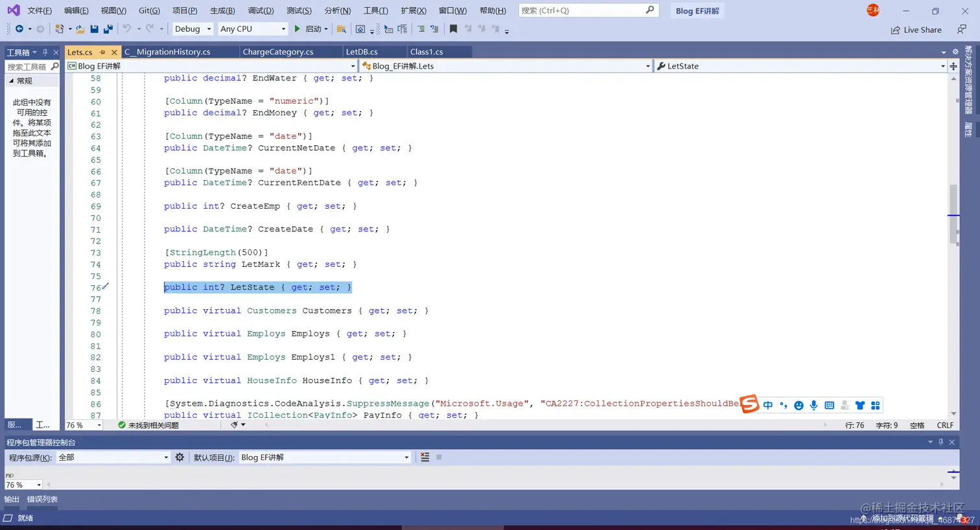Open the Debug configuration dropdown
980x530 pixels.
pyautogui.click(x=192, y=29)
